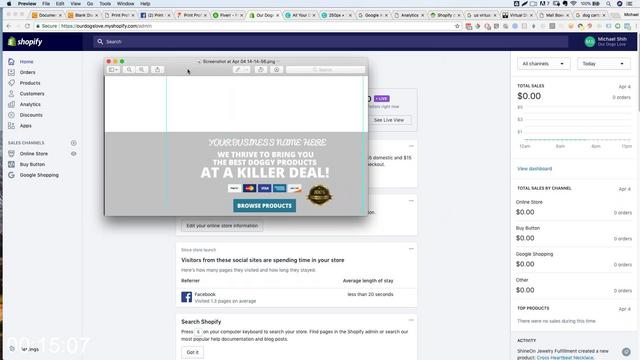Screen dimensions: 640x360
Task: Click See Live View button
Action: coord(389,120)
